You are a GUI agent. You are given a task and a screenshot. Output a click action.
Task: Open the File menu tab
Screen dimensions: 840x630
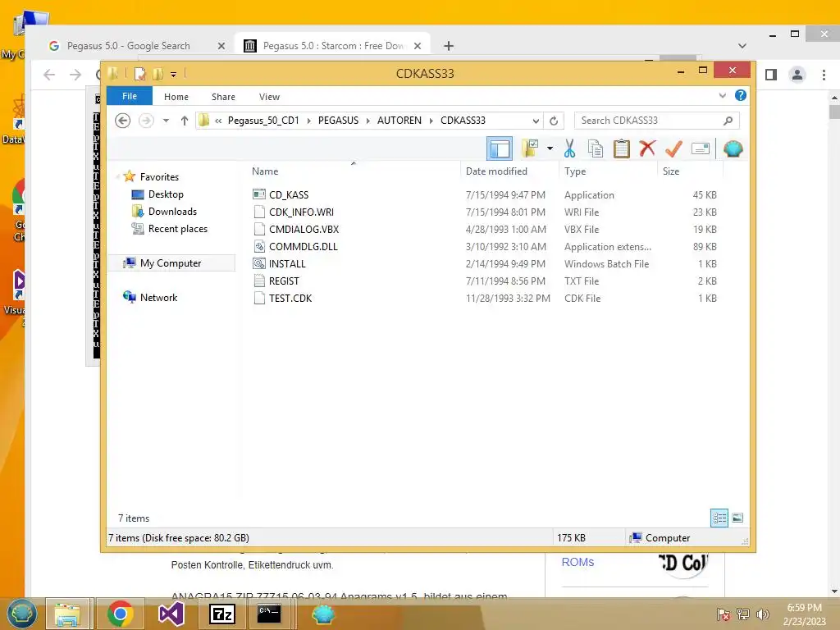pos(129,97)
